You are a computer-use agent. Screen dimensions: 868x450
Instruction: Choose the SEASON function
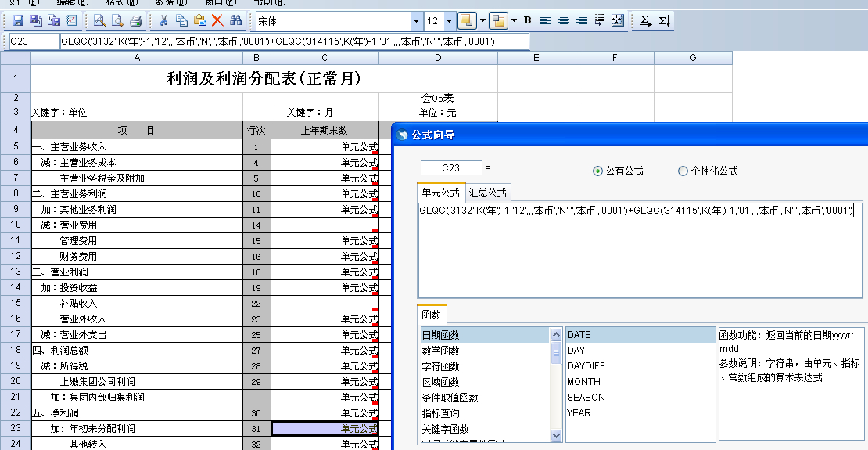[640, 397]
